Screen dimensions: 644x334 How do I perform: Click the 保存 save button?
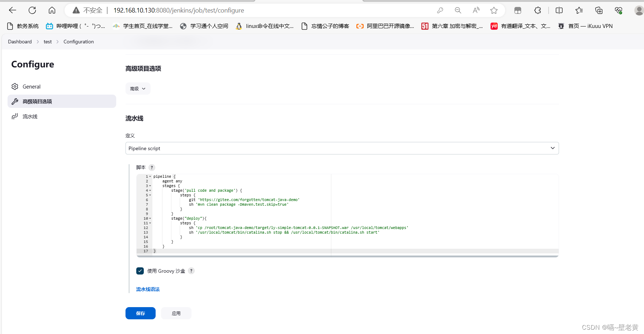coord(141,313)
